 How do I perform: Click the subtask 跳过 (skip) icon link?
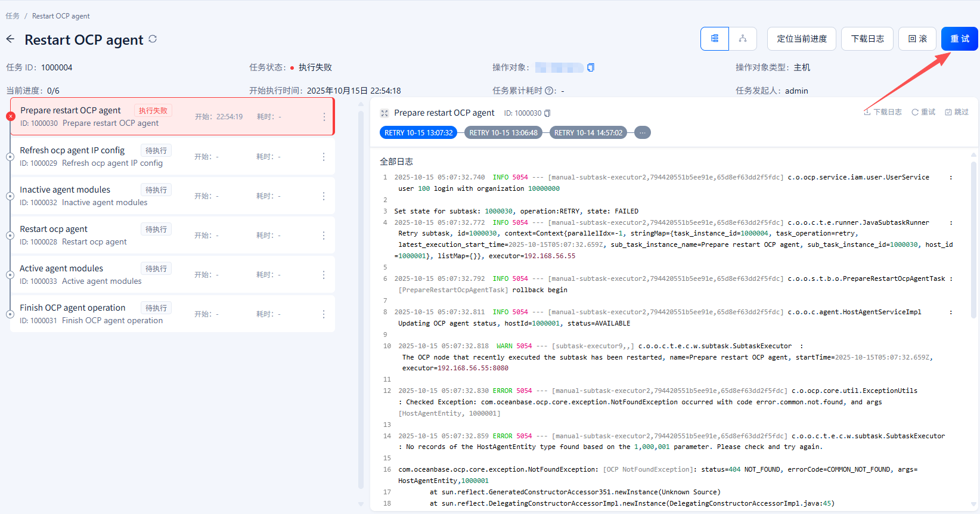point(957,112)
